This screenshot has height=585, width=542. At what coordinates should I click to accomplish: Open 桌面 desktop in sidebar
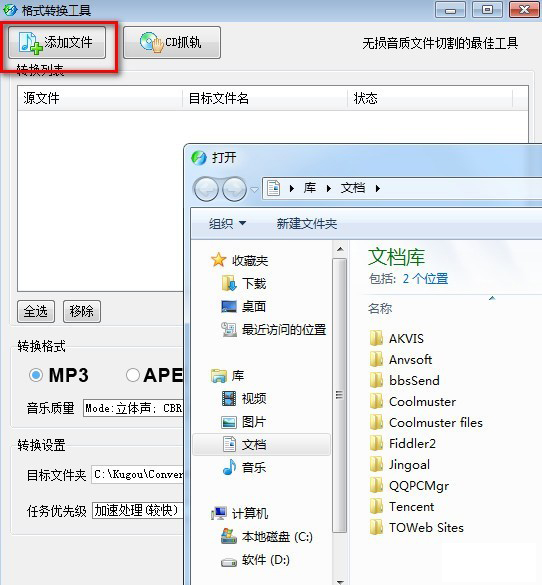[x=244, y=307]
